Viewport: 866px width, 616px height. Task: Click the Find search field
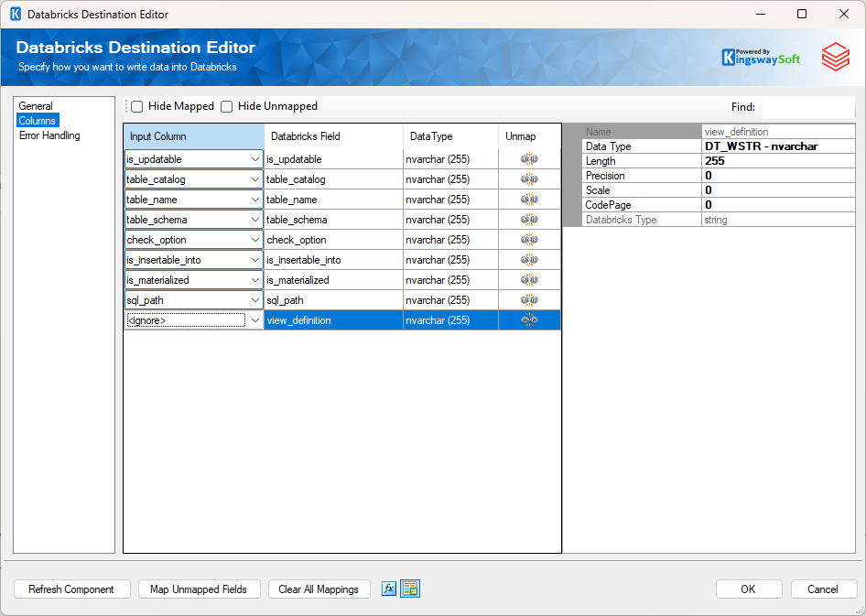pyautogui.click(x=808, y=107)
